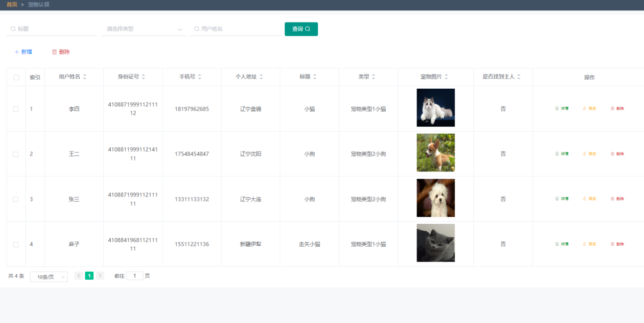Click the name cell 张三

click(74, 199)
